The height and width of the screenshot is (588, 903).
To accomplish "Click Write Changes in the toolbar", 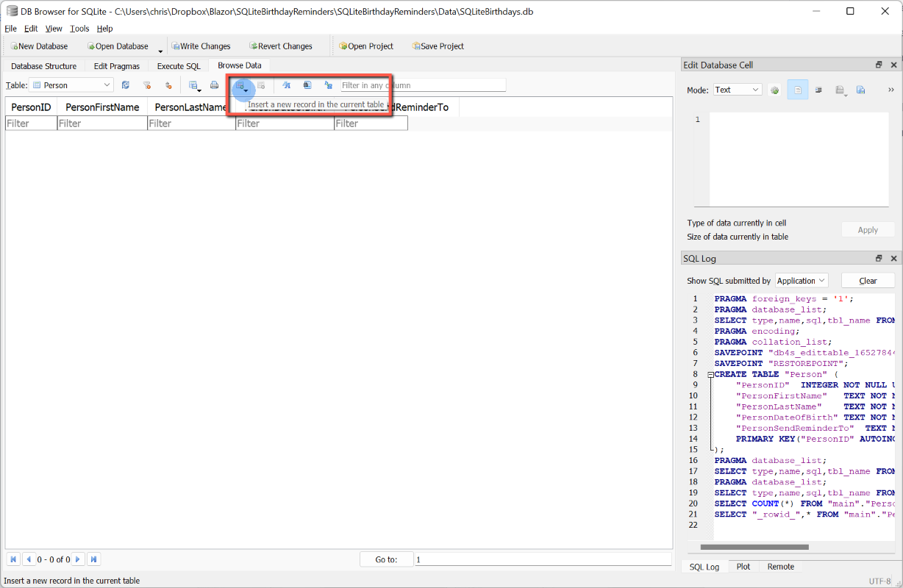I will point(201,46).
